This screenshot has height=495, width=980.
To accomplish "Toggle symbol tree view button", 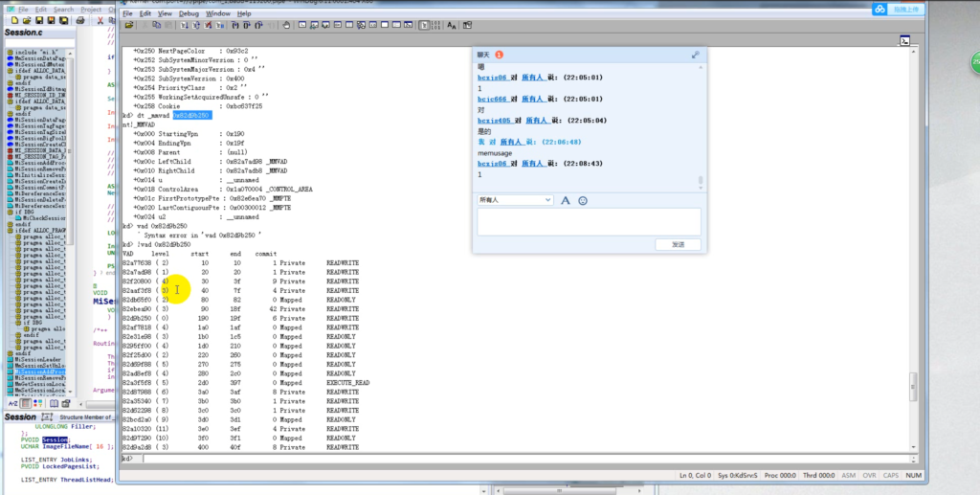I will (26, 404).
